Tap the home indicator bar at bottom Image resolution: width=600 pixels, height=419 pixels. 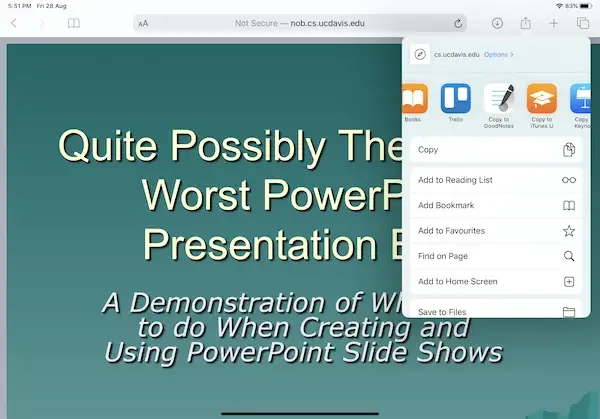pos(300,413)
